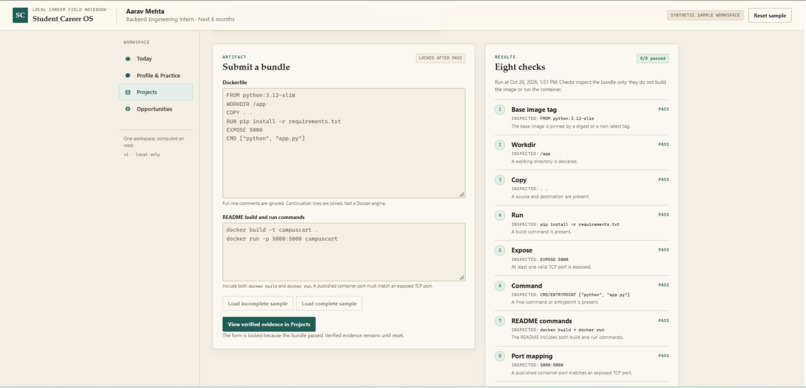Screen dimensions: 806x388
Task: Click the check number 2 badge
Action: coord(500,145)
